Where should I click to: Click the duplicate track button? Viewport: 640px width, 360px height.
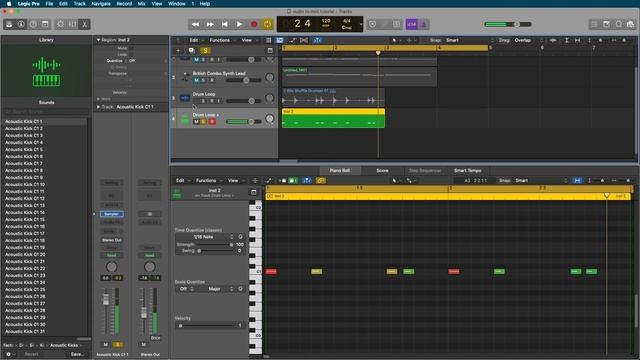tap(191, 51)
